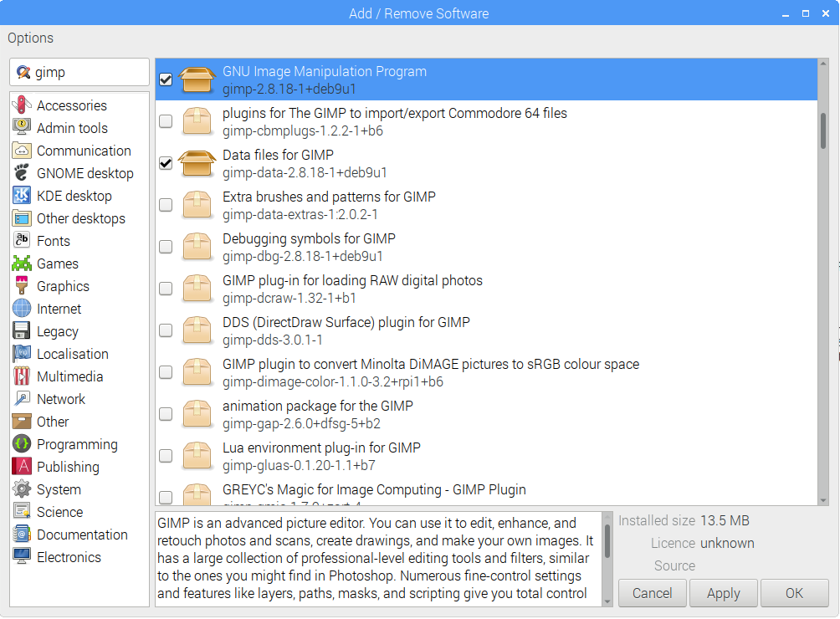This screenshot has height=619, width=840.
Task: Enable the Minolta DiMAGE plugin checkbox
Action: [166, 371]
